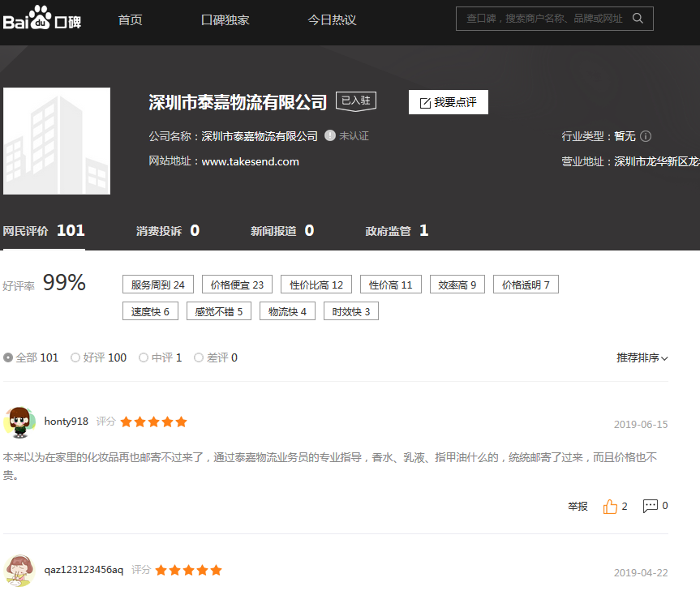Image resolution: width=700 pixels, height=595 pixels.
Task: Select the 好评 100 radio filter
Action: point(75,357)
